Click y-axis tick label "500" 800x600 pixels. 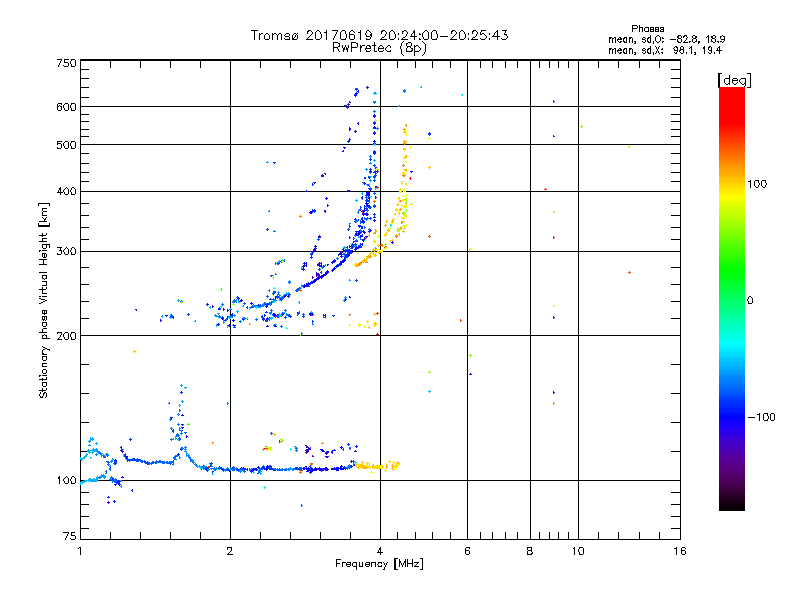point(66,145)
